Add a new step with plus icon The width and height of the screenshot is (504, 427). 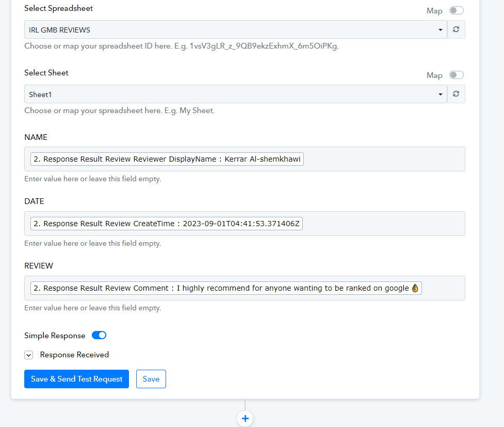click(245, 418)
